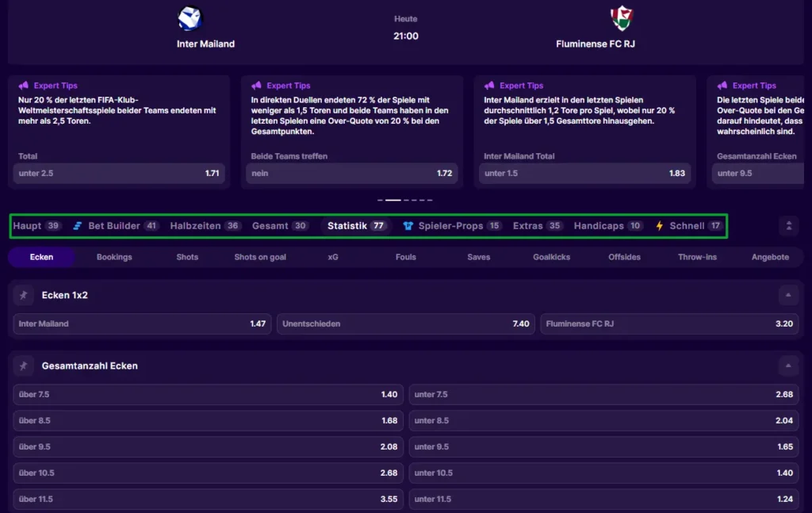
Task: Select the Throw-ins sub-tab
Action: tap(697, 257)
